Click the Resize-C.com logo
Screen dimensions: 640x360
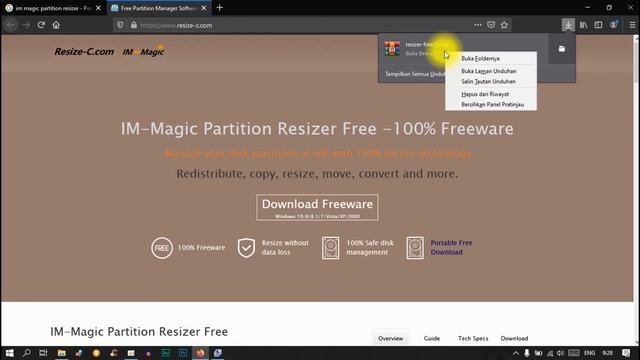pos(84,51)
